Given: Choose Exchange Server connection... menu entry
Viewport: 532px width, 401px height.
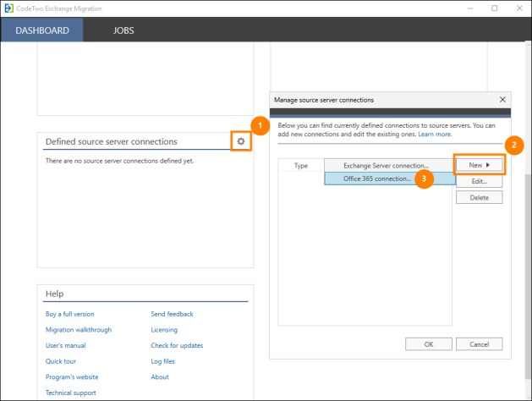Looking at the screenshot, I should click(390, 166).
